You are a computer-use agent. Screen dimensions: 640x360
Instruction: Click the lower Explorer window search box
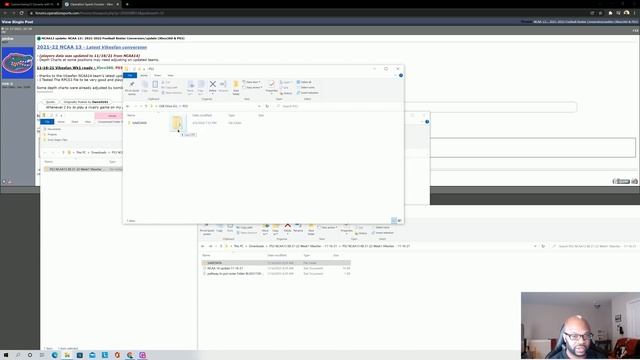[596, 246]
